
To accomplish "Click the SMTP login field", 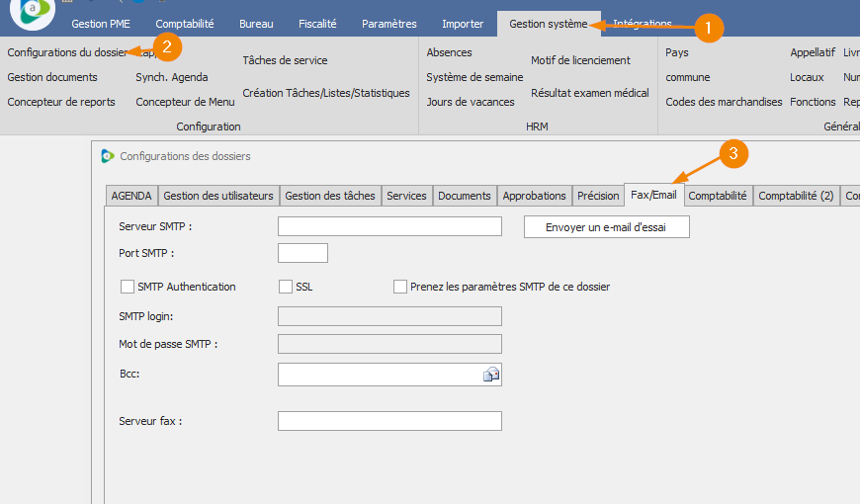I will click(389, 316).
